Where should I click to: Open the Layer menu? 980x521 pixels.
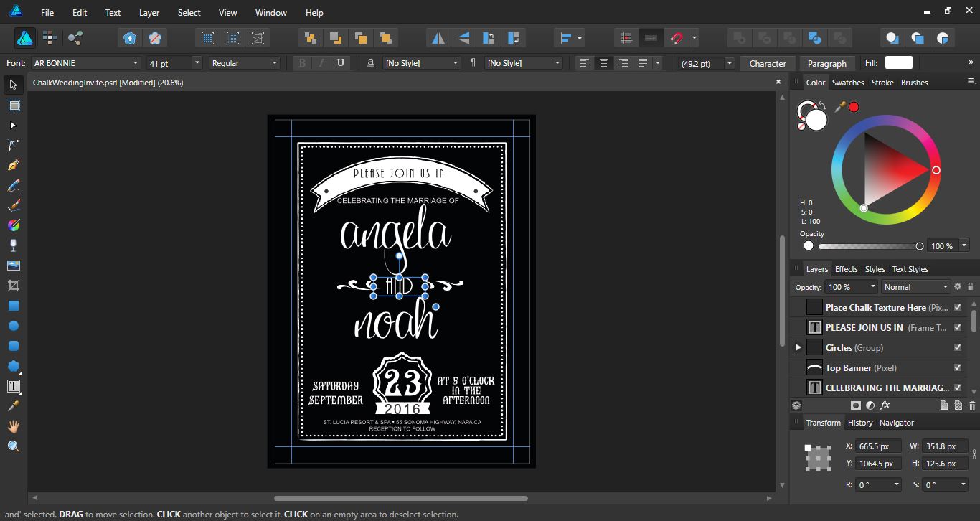point(149,13)
